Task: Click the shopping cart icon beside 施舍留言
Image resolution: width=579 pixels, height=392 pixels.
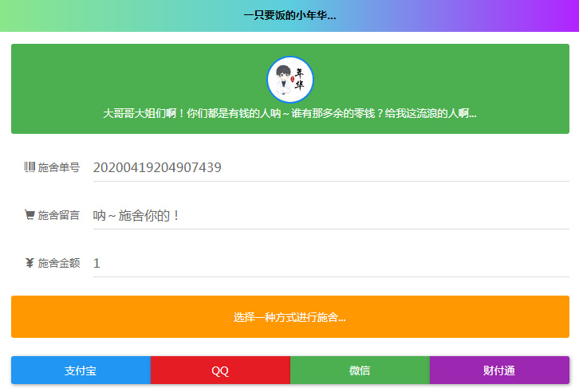Action: (x=30, y=215)
